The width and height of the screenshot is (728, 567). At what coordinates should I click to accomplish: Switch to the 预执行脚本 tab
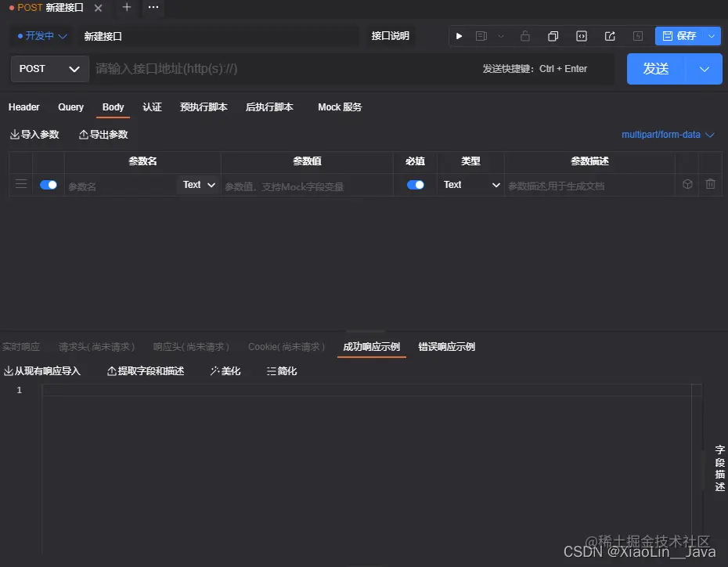pos(204,107)
